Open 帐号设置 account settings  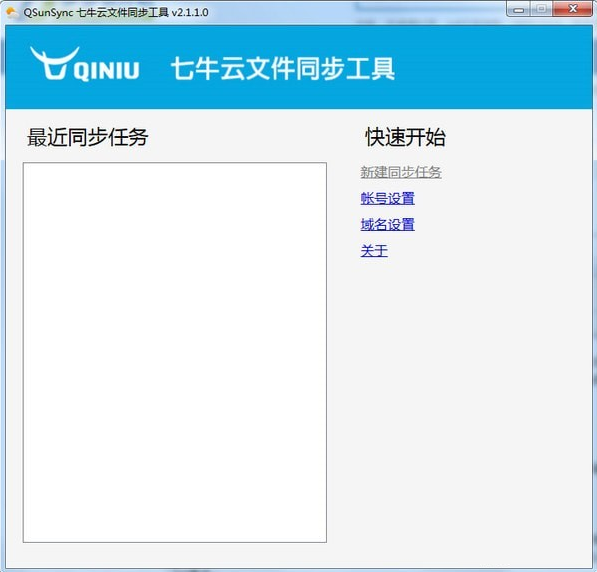[x=387, y=198]
